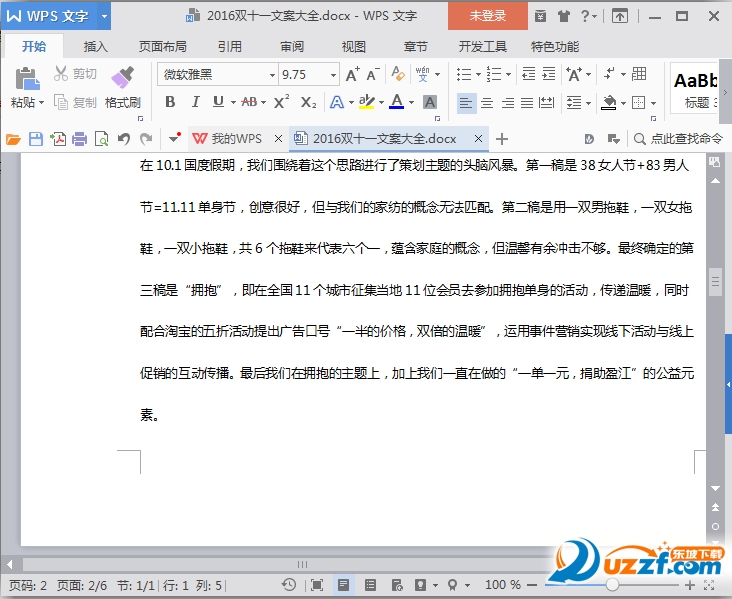Toggle left alignment button

pos(465,102)
